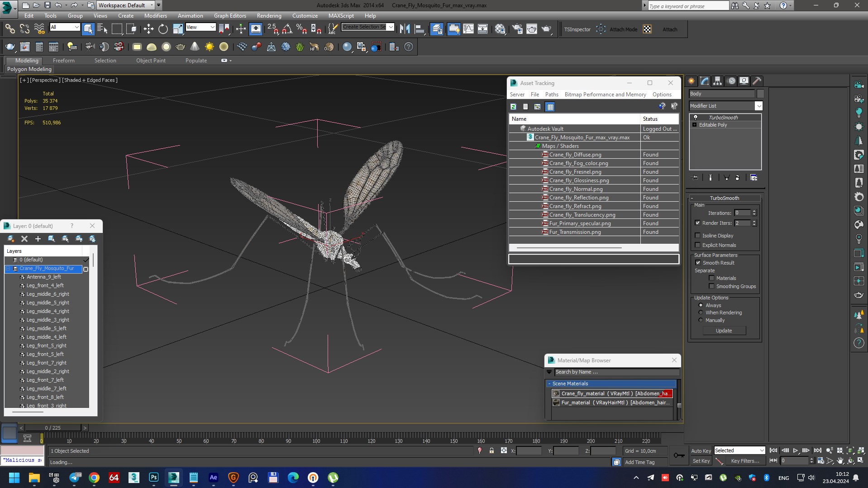Click the Sun light icon in toolbar

(209, 47)
